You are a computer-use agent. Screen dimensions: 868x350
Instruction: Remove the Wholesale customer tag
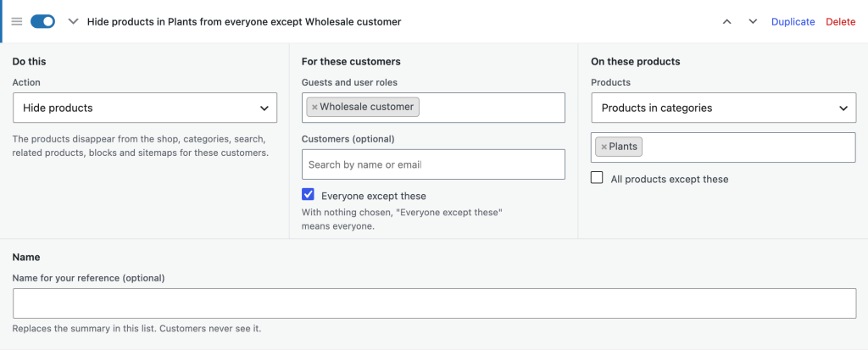(314, 108)
